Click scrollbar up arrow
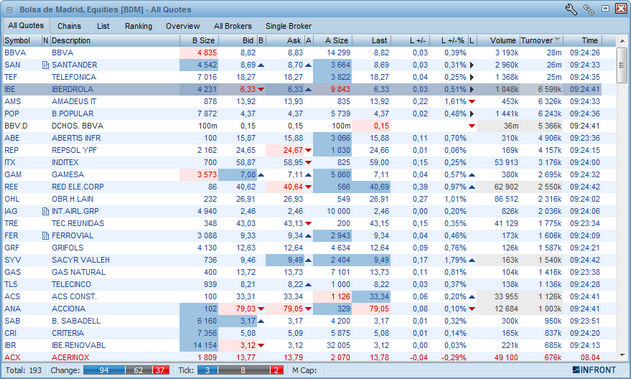This screenshot has height=379, width=631. click(622, 41)
